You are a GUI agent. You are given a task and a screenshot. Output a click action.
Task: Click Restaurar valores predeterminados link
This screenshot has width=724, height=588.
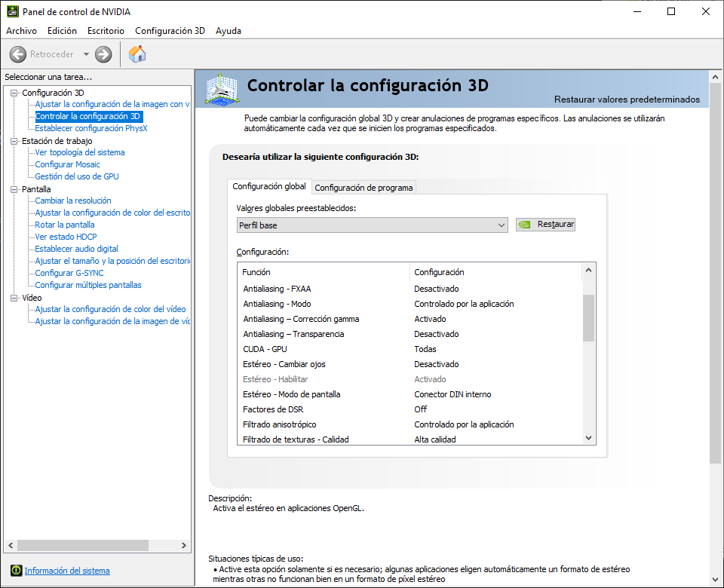point(627,100)
